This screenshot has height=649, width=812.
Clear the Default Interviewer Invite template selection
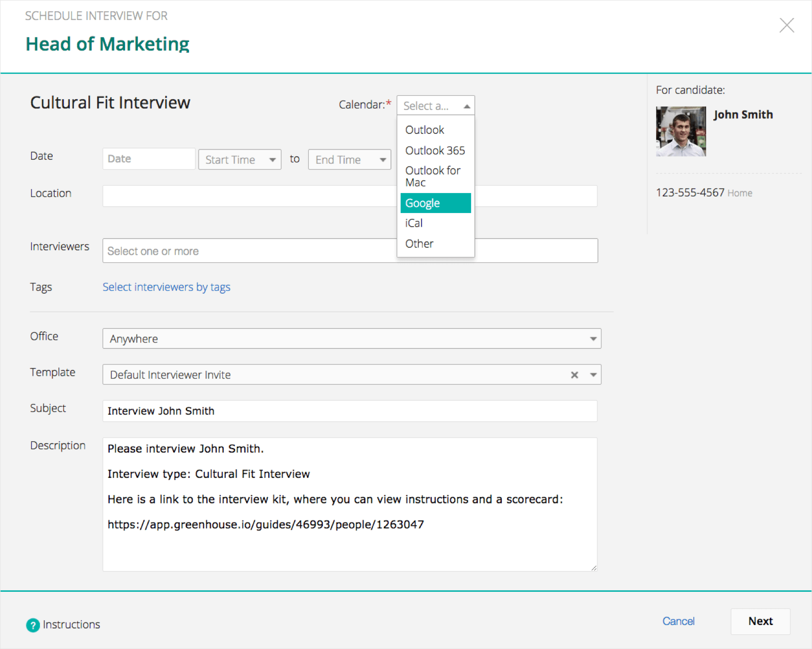click(x=575, y=375)
